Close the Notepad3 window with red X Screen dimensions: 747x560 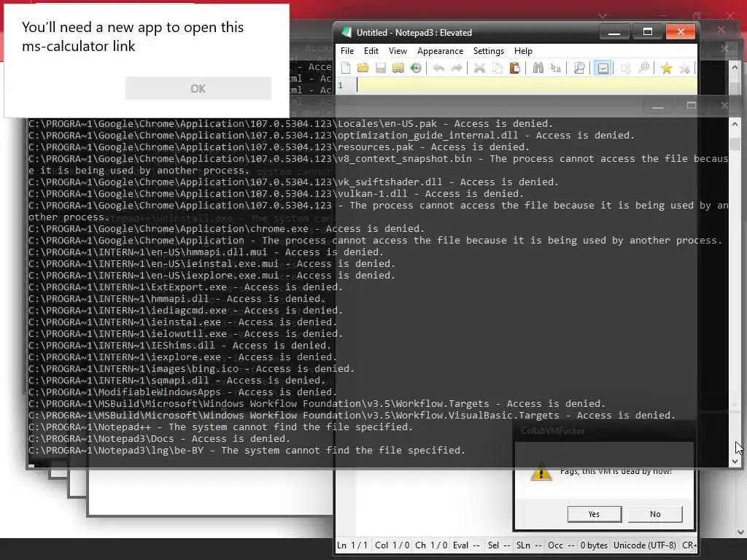click(681, 32)
